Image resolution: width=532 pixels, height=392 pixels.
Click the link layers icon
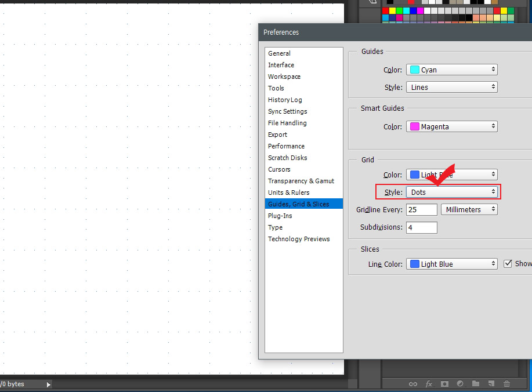coord(413,384)
